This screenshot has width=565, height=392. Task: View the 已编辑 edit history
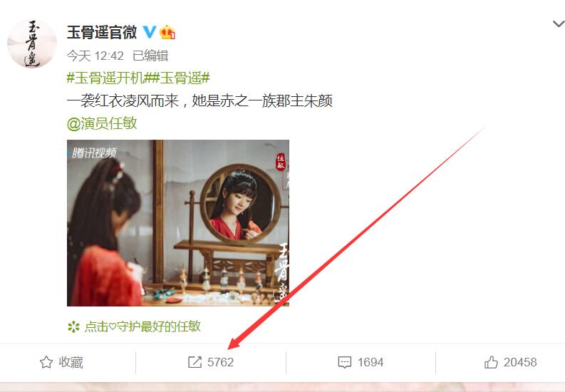pyautogui.click(x=150, y=56)
